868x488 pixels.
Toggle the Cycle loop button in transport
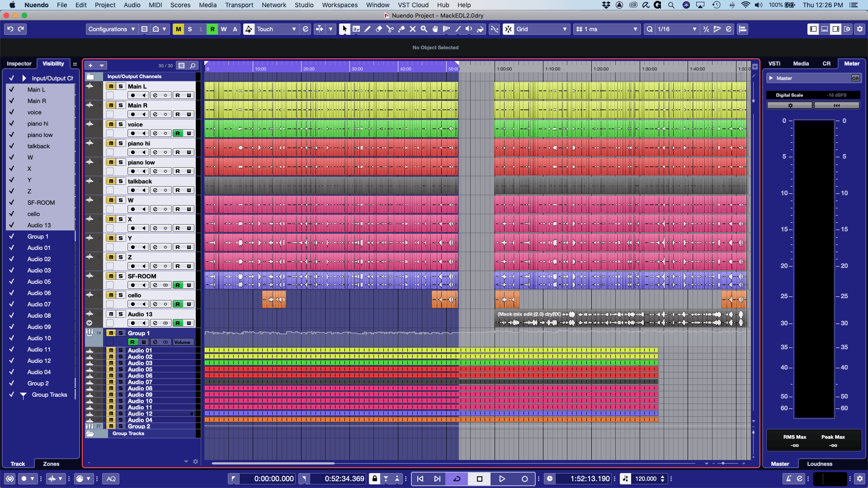tap(457, 479)
